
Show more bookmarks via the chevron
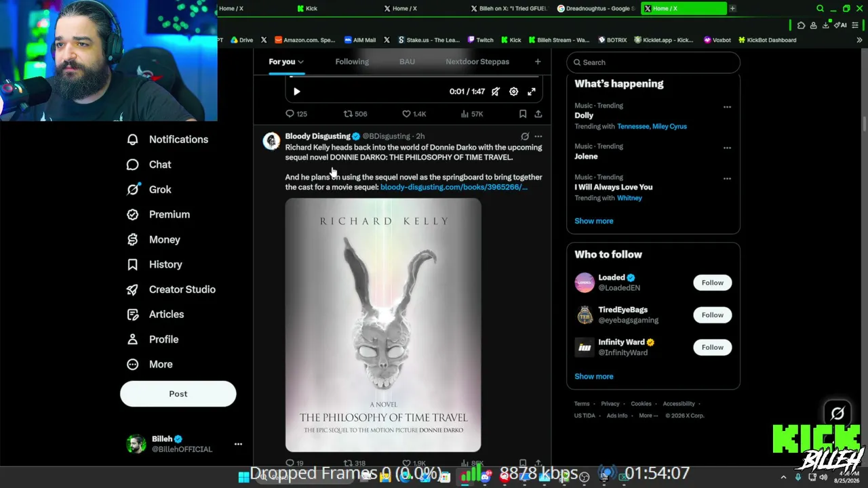point(859,40)
